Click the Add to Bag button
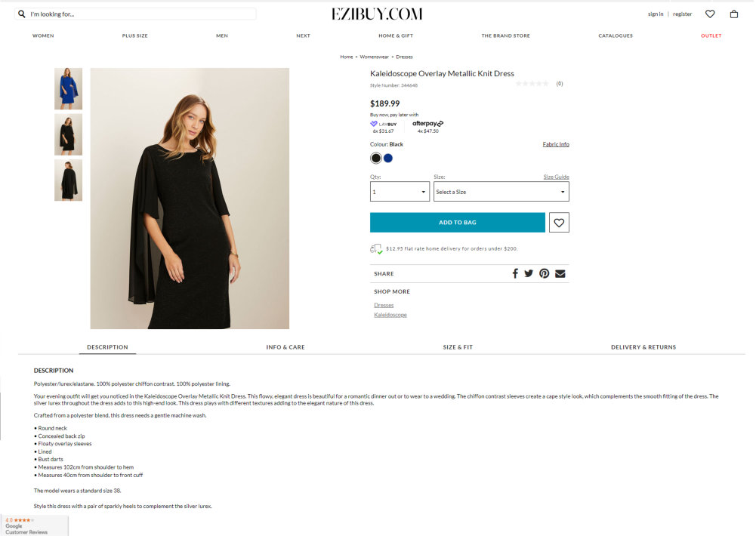The width and height of the screenshot is (756, 536). [x=458, y=223]
